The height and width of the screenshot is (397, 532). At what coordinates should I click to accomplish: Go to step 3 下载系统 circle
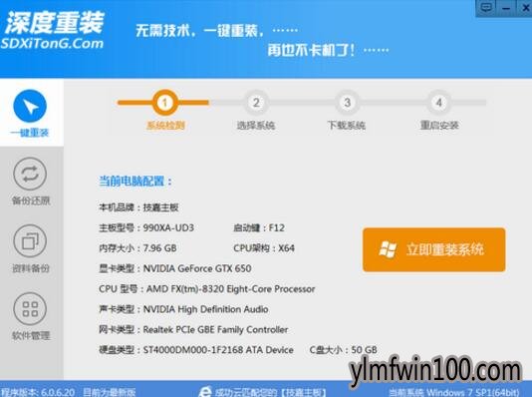[x=347, y=103]
